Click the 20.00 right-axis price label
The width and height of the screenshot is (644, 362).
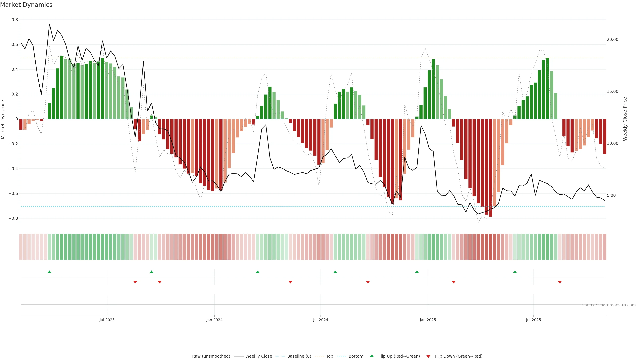pyautogui.click(x=612, y=40)
